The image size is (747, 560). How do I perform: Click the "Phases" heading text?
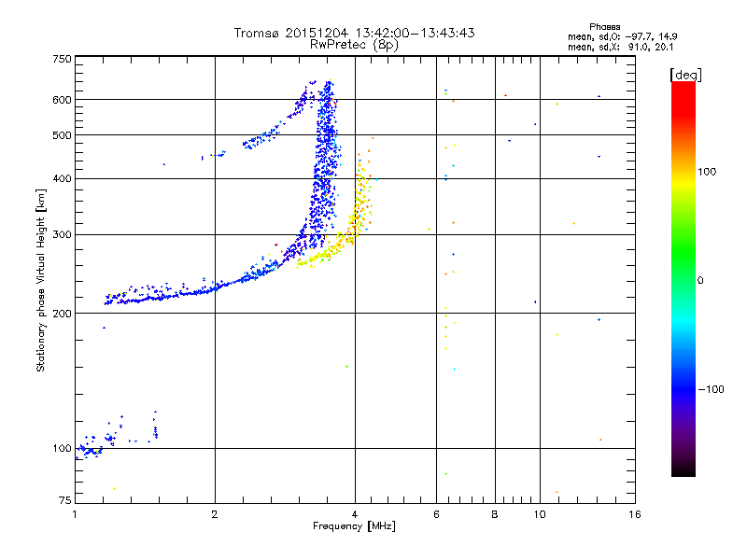[x=604, y=27]
